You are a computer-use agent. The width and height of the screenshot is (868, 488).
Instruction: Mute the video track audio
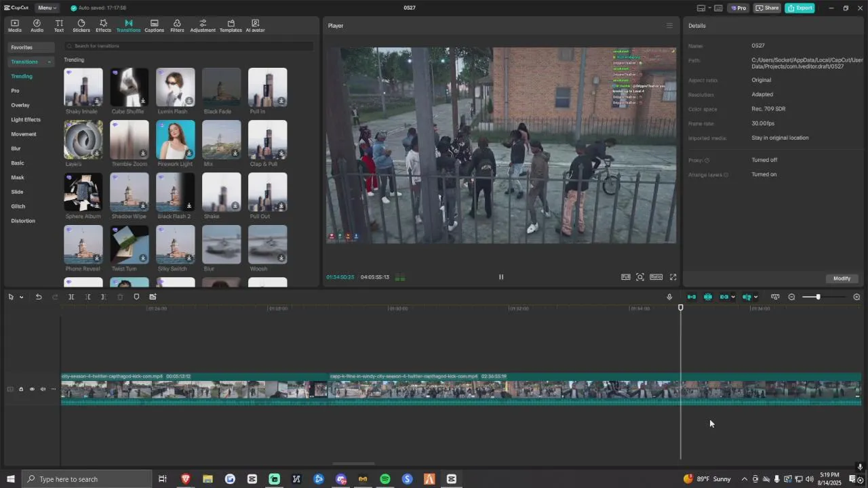pyautogui.click(x=43, y=389)
